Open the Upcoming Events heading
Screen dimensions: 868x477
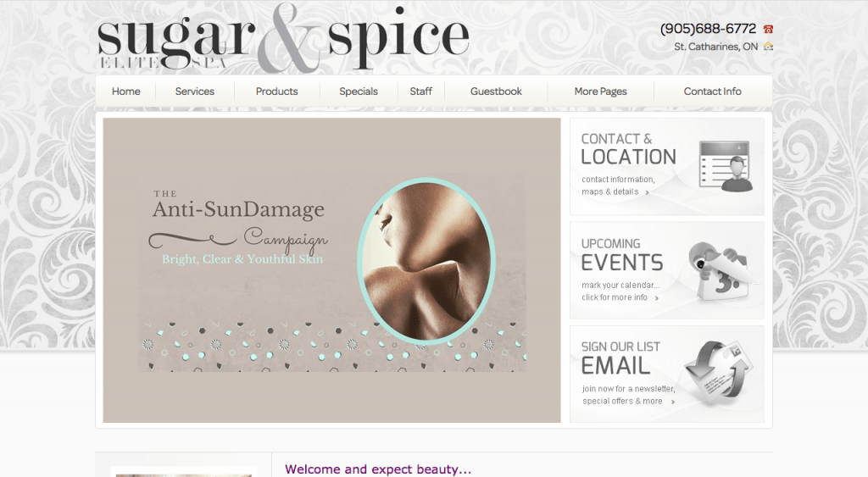pyautogui.click(x=621, y=255)
